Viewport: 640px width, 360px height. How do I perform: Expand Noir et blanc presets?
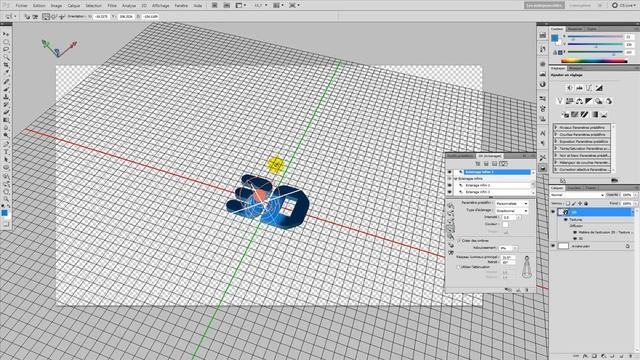click(556, 156)
